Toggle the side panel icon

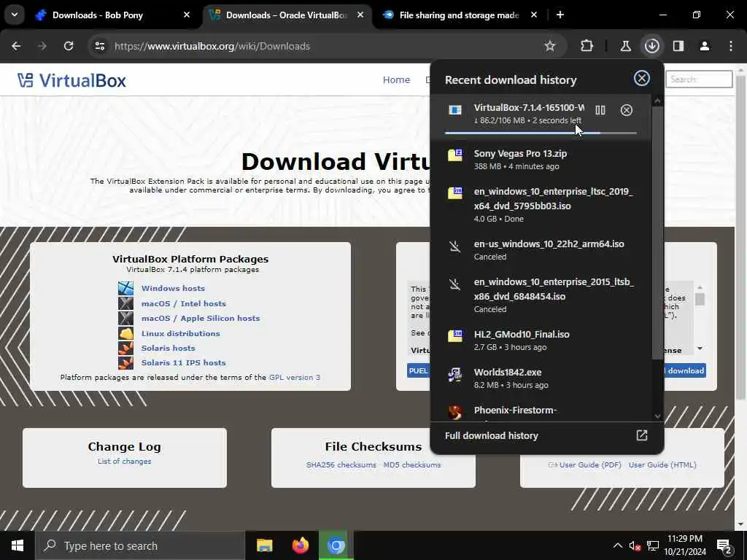tap(678, 46)
